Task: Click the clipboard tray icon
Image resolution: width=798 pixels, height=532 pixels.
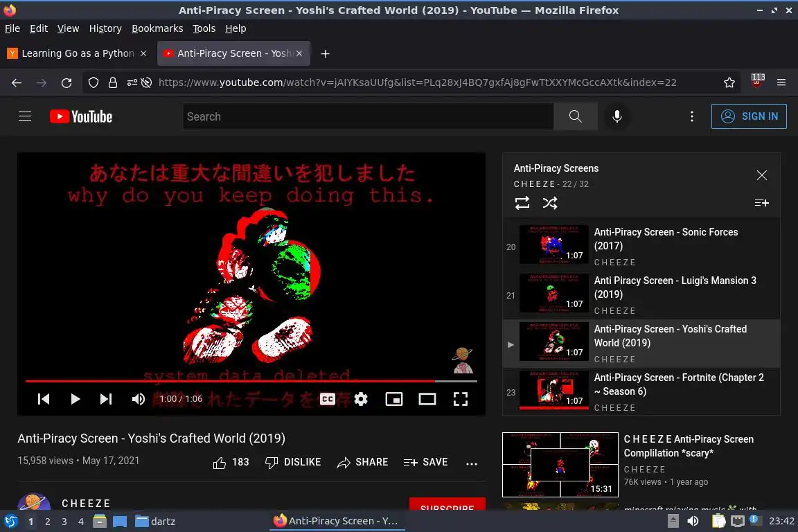Action: pos(718,521)
